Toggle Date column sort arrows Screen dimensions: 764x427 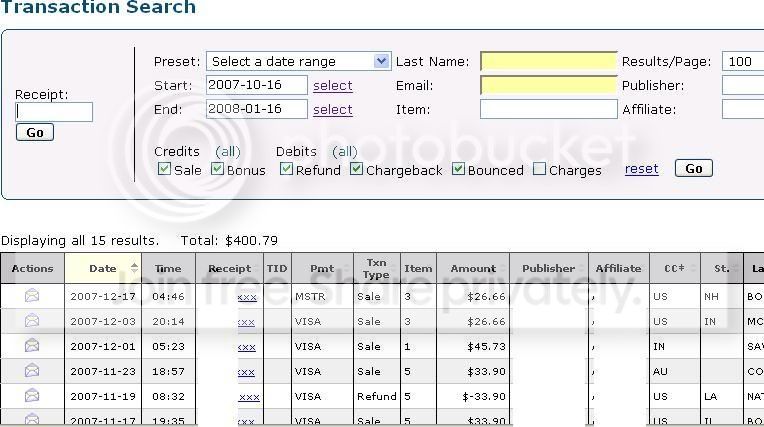134,268
